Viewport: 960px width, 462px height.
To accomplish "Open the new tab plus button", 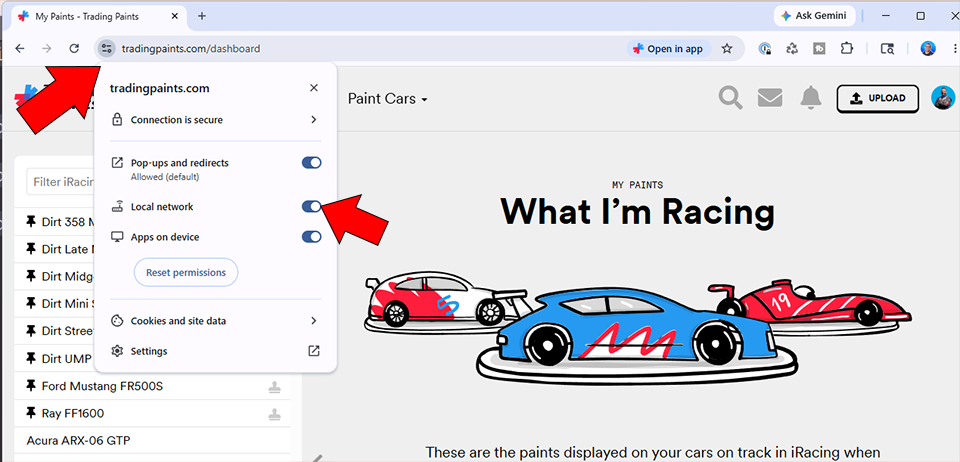I will (202, 16).
